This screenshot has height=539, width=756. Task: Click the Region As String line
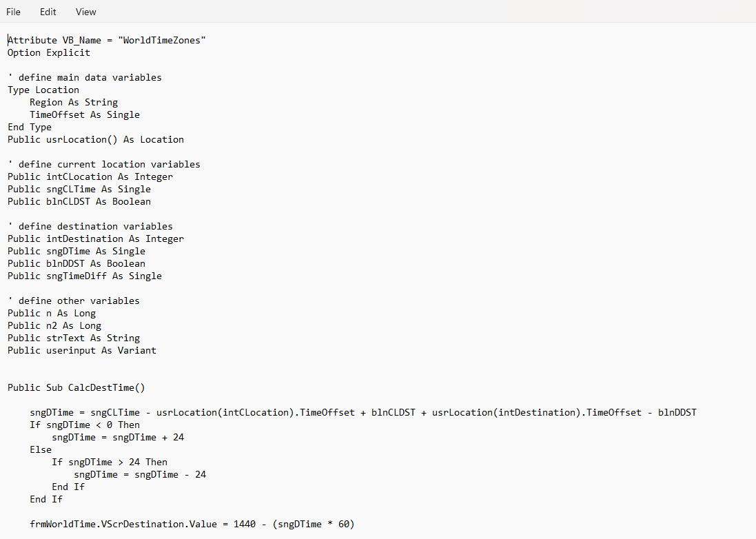click(74, 102)
